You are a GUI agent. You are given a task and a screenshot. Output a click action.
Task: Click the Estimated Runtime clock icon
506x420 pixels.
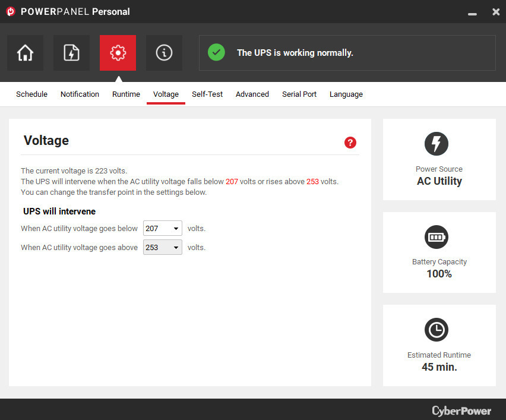tap(437, 330)
